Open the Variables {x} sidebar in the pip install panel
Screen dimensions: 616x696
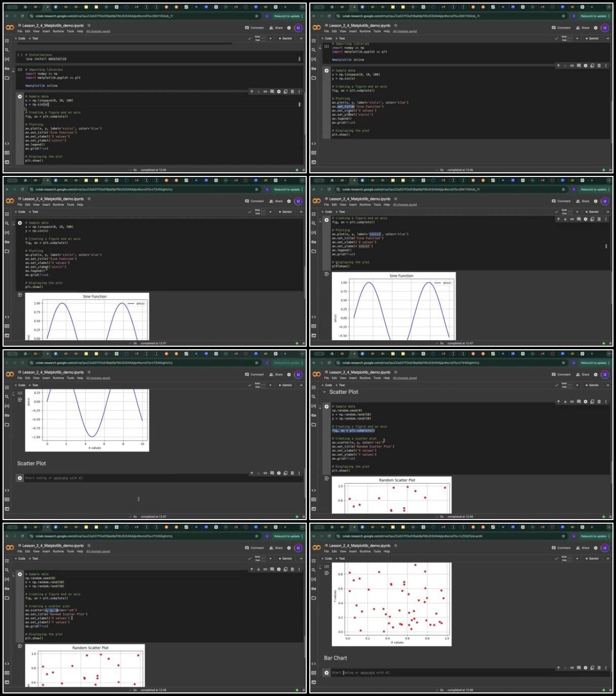click(x=7, y=59)
